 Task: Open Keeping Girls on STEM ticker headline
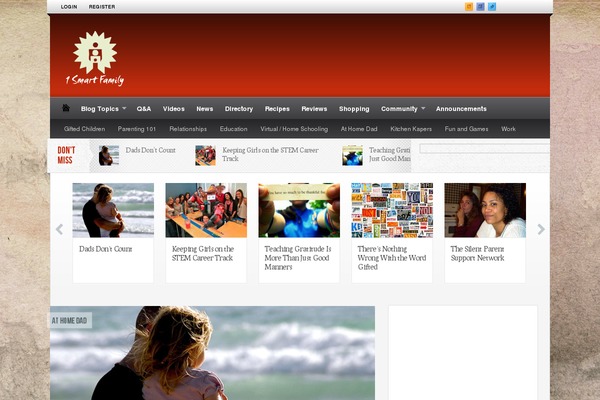tap(270, 154)
